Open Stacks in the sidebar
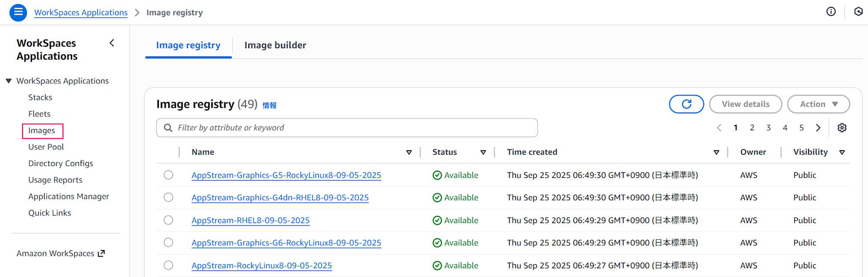 [40, 98]
